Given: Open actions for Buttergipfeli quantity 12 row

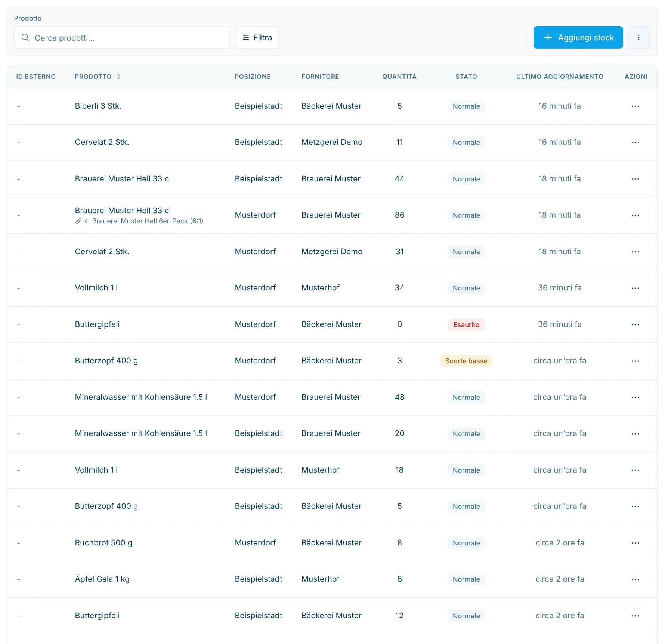Looking at the screenshot, I should 635,616.
